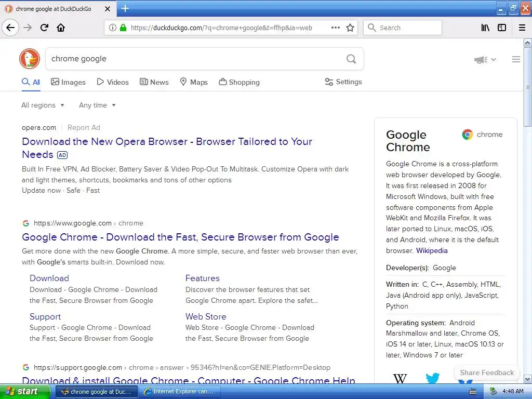532x399 pixels.
Task: Switch to the Shopping tab
Action: (x=239, y=82)
